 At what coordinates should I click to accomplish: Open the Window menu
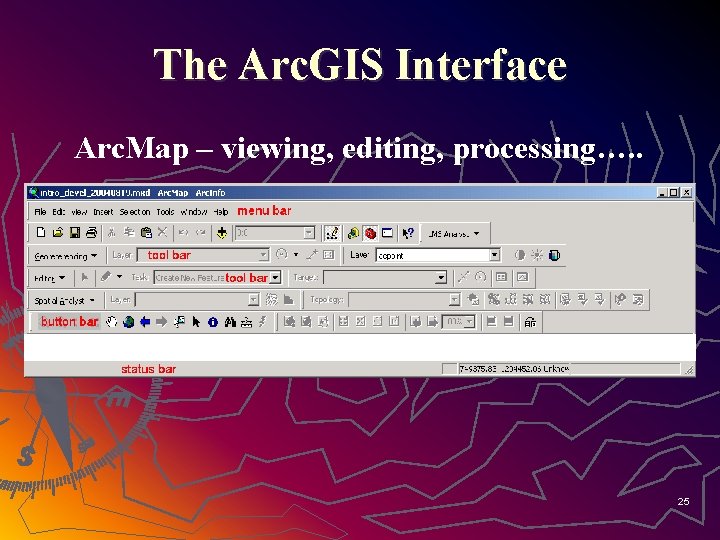tap(193, 212)
